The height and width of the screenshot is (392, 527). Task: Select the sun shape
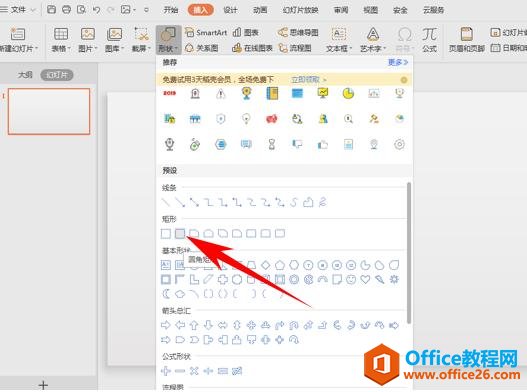point(394,279)
